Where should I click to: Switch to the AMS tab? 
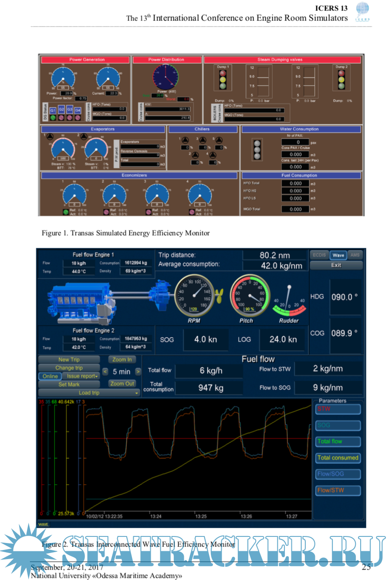[355, 255]
